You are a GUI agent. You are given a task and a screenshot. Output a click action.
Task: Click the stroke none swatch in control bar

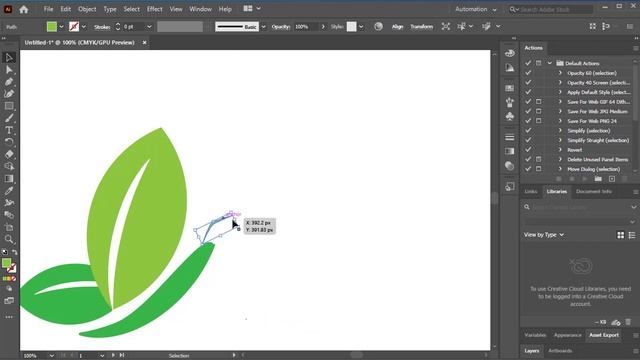(x=74, y=27)
